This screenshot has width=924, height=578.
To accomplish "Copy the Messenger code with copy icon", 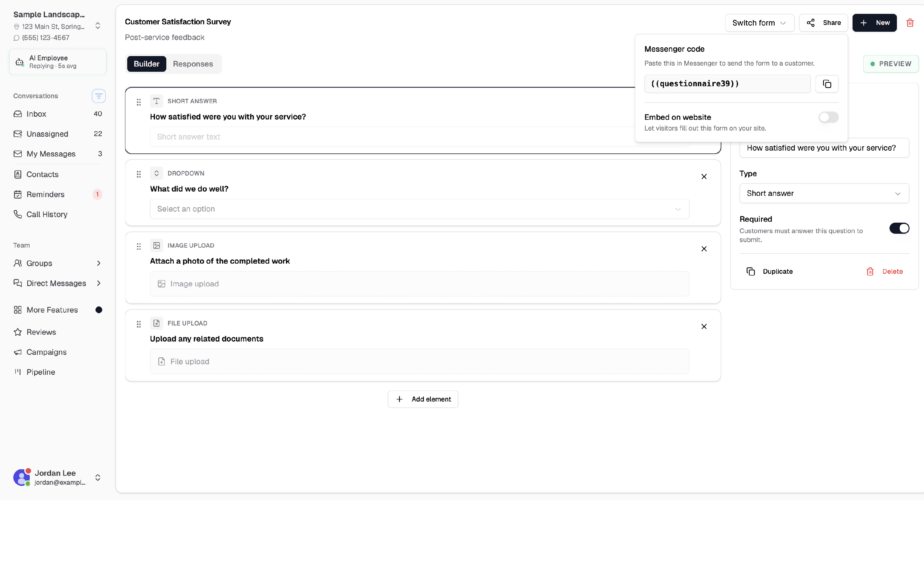I will [x=826, y=84].
